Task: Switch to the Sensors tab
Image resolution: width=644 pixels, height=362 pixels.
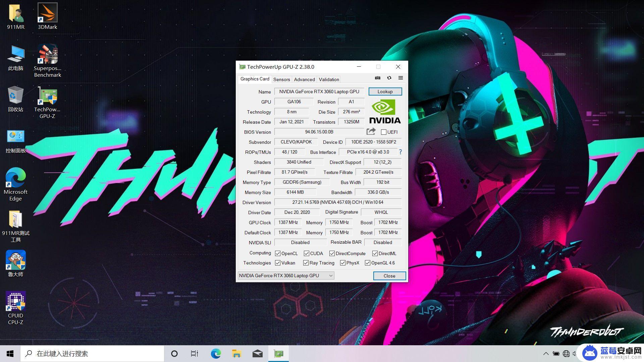Action: tap(281, 79)
